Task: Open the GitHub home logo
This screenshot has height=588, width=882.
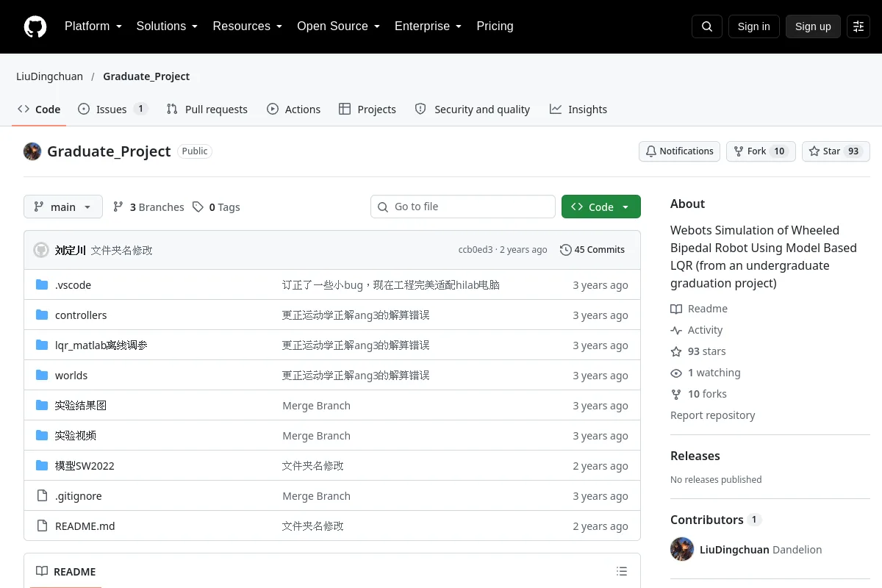Action: [x=35, y=26]
